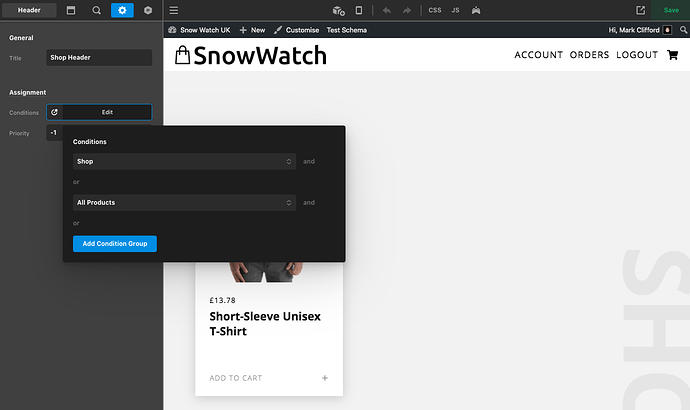Click the £13.78 price text
This screenshot has width=690, height=410.
point(222,300)
